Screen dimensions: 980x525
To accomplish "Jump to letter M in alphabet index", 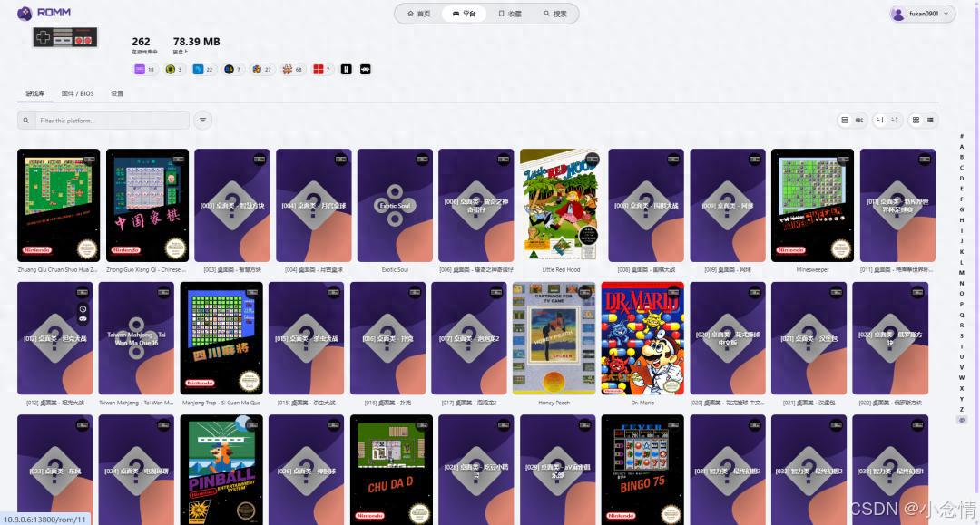I will click(961, 273).
